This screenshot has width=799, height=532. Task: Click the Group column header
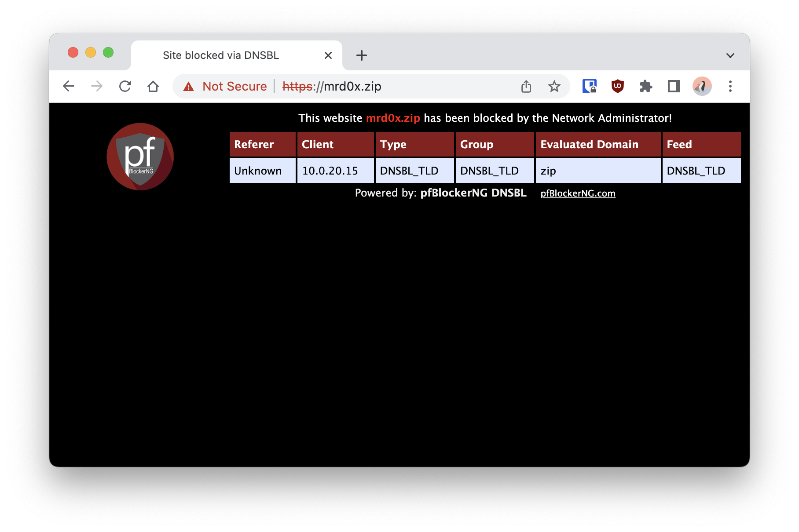pos(495,144)
